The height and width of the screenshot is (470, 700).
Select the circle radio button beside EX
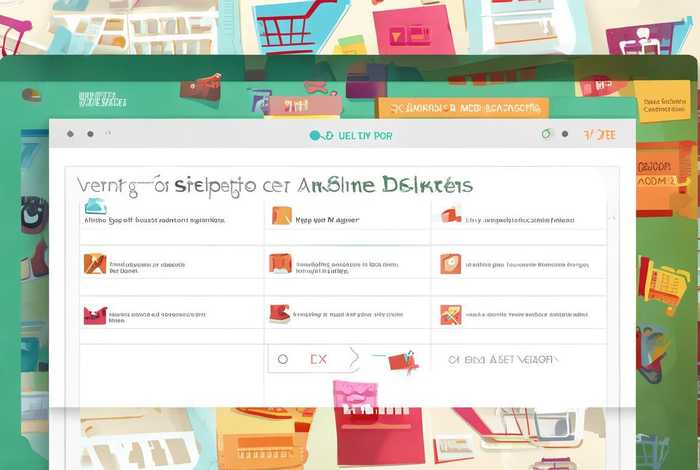click(283, 359)
